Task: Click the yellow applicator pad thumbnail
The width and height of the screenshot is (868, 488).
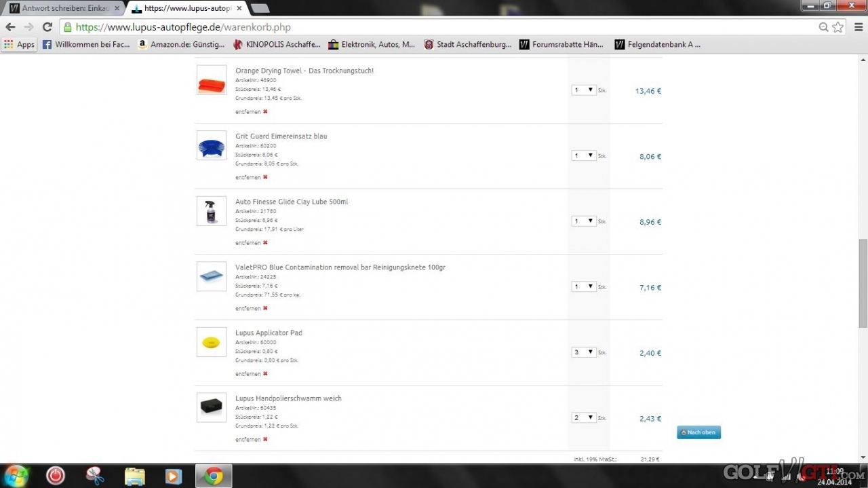Action: 212,342
